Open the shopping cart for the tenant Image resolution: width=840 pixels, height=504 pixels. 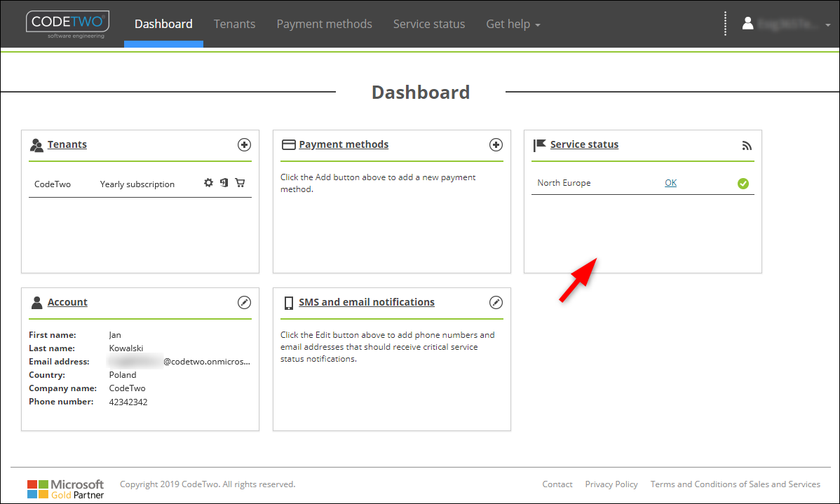click(x=240, y=183)
